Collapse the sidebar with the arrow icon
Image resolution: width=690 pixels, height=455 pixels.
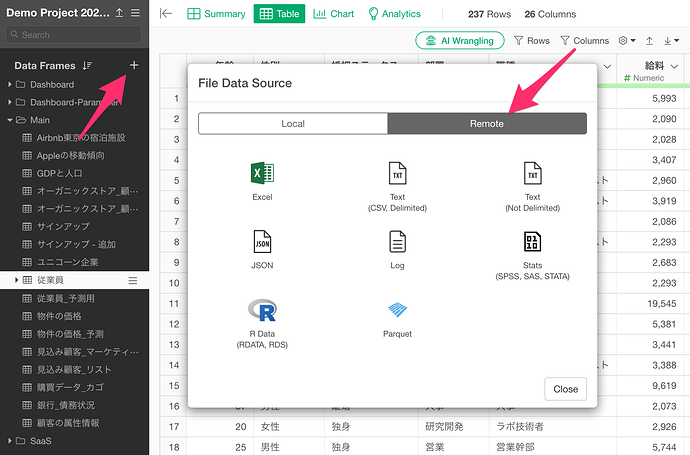pos(166,14)
